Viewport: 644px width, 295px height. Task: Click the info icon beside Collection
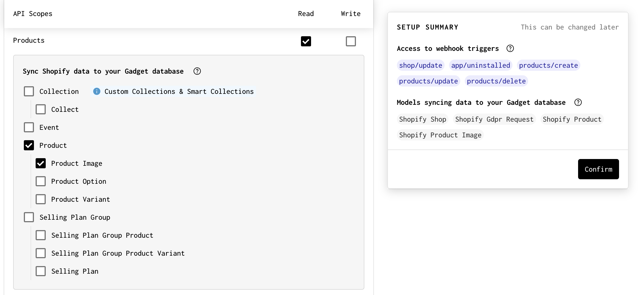(96, 91)
